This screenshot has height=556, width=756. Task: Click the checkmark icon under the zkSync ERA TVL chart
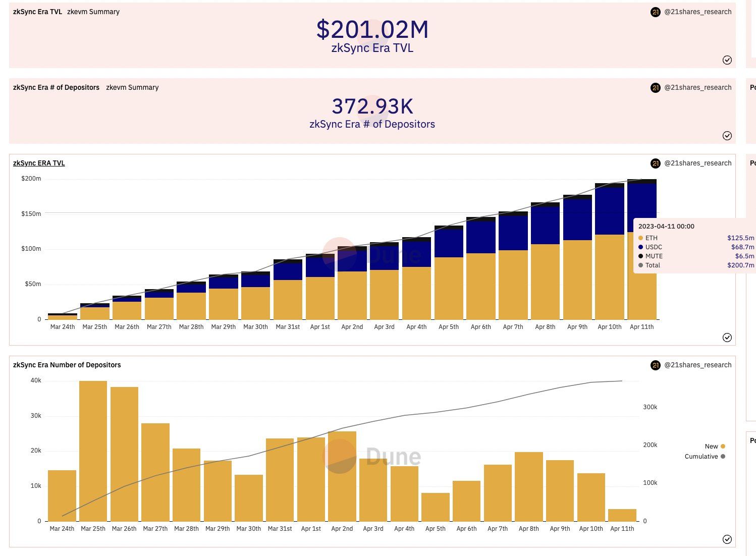[x=727, y=338]
